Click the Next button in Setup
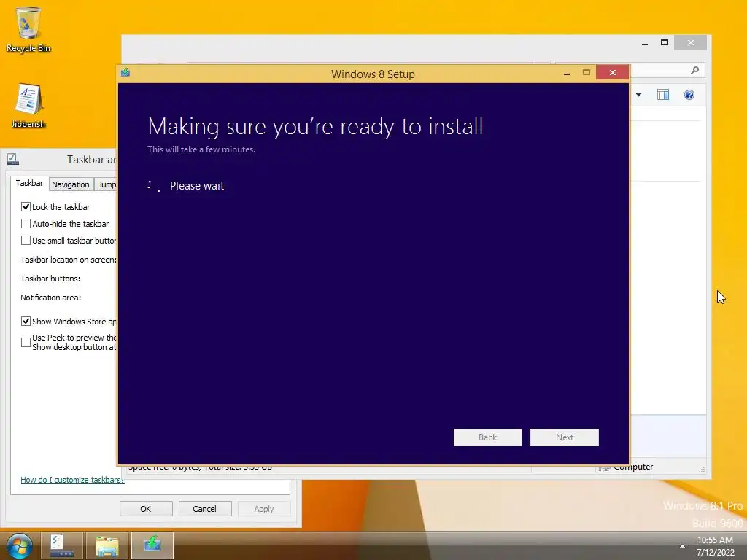 564,437
